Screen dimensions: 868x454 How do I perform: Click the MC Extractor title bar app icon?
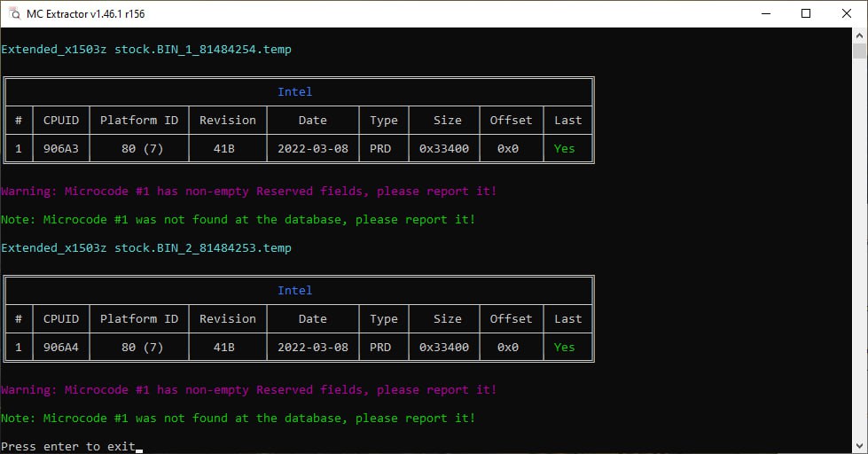14,14
